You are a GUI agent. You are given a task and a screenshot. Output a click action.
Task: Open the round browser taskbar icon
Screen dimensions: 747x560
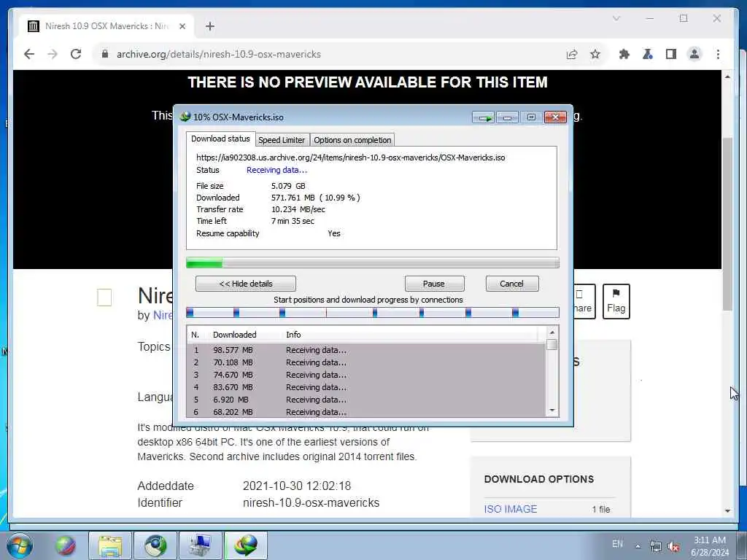tap(155, 545)
